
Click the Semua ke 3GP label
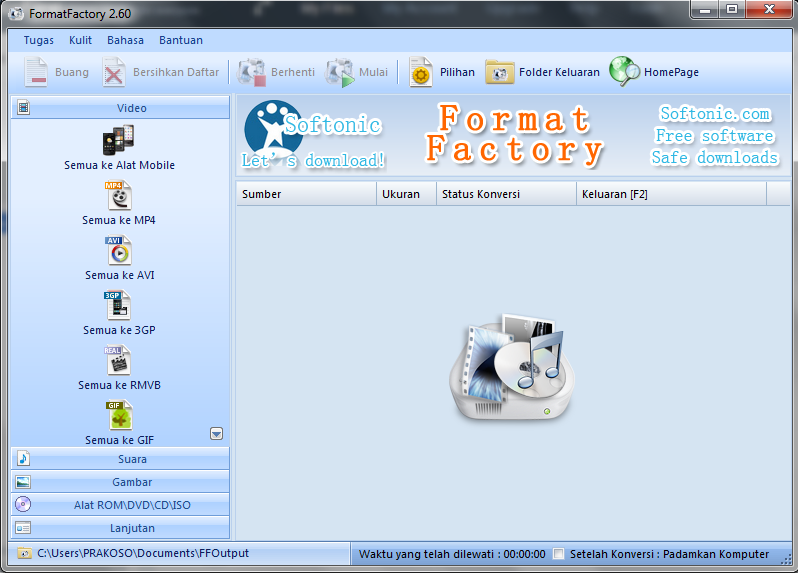coord(120,330)
